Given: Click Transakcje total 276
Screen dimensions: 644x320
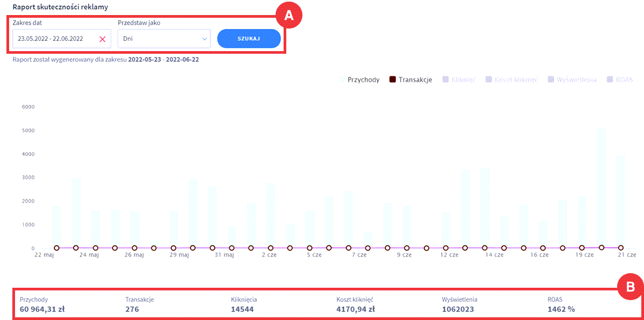Looking at the screenshot, I should [x=132, y=309].
